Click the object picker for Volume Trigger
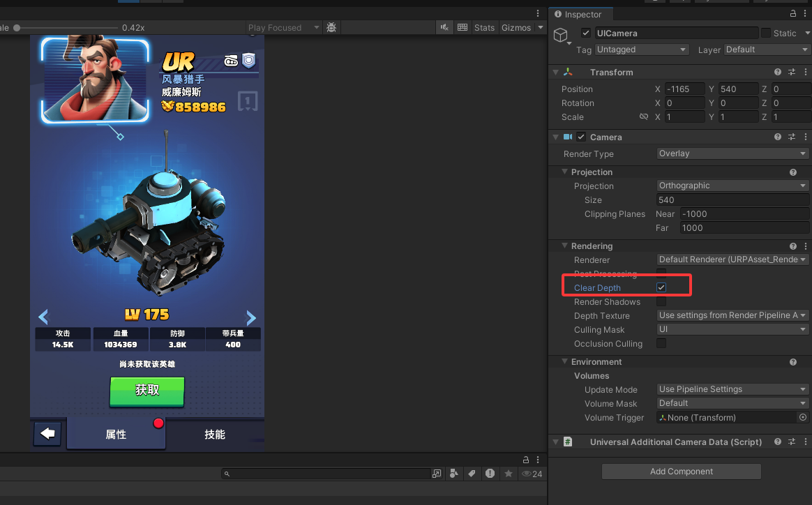 [x=803, y=417]
